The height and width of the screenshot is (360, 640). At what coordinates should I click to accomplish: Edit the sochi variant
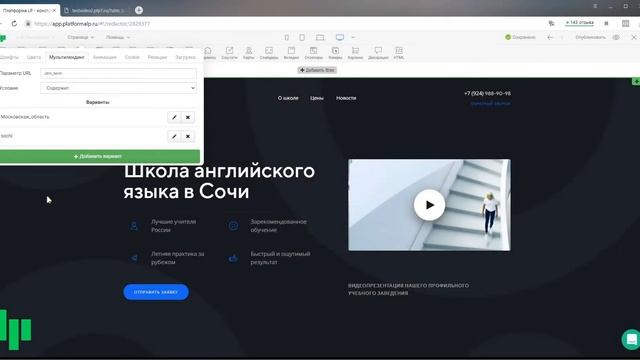coord(174,136)
